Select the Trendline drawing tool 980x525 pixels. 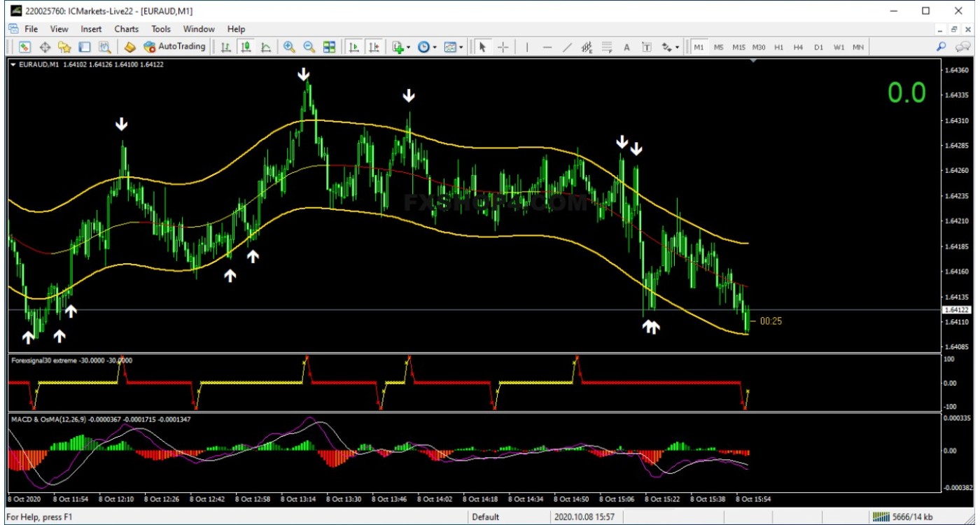[567, 47]
